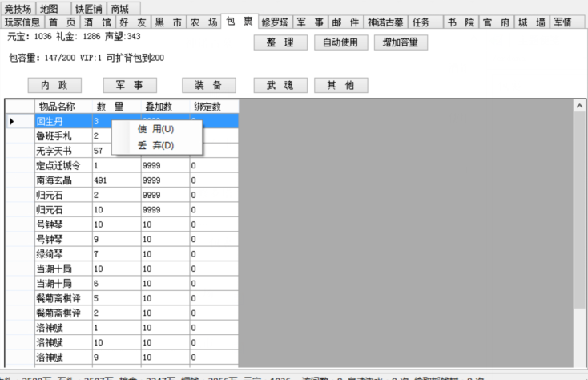Open the 玩家信息 tab

22,22
